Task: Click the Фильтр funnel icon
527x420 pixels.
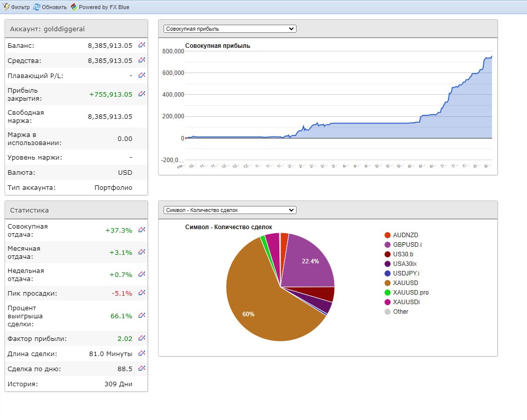Action: click(x=6, y=7)
